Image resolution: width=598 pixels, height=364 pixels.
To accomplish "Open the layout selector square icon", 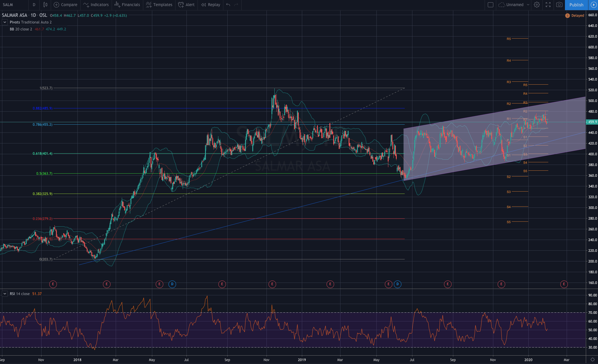I will click(490, 5).
